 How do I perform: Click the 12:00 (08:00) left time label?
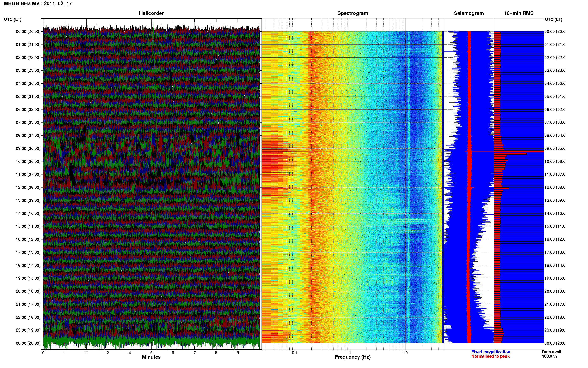[28, 187]
